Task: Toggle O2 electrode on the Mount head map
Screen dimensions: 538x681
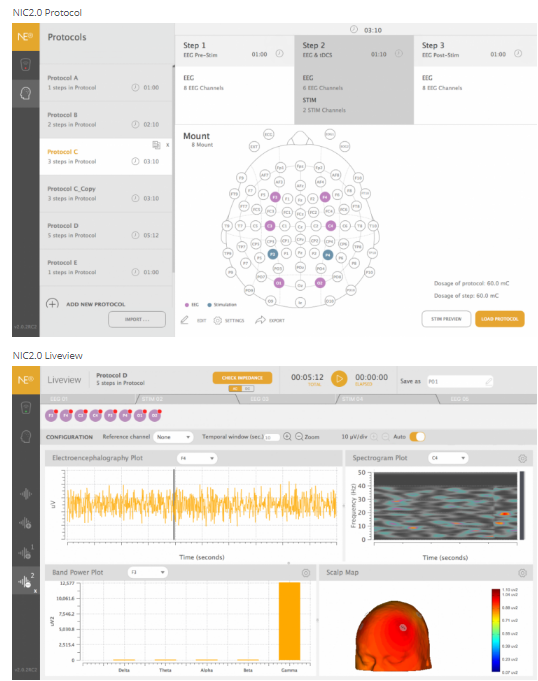Action: [320, 283]
